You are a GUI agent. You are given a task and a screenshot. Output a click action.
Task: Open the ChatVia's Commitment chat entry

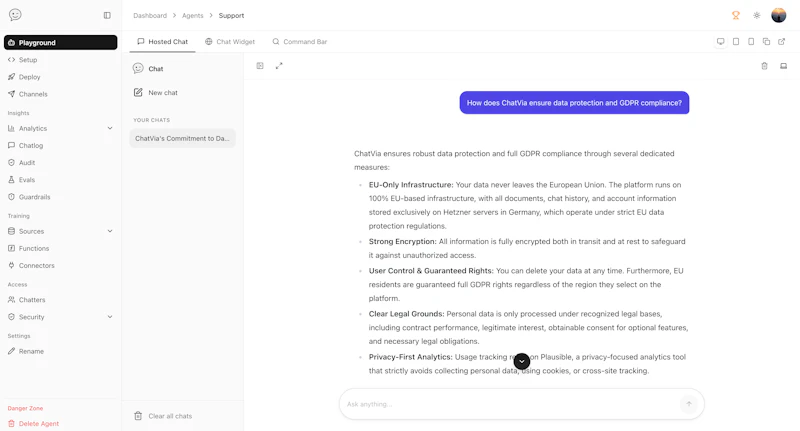[182, 138]
